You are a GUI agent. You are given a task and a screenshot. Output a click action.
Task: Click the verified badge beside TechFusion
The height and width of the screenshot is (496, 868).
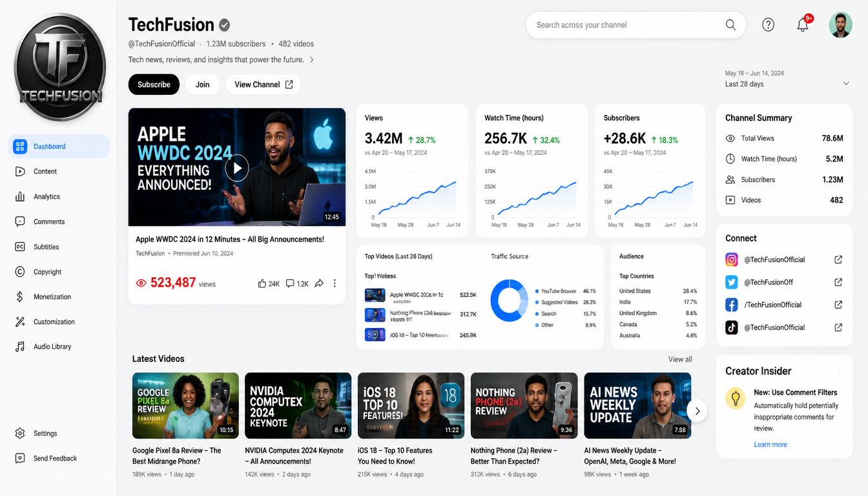pyautogui.click(x=224, y=25)
